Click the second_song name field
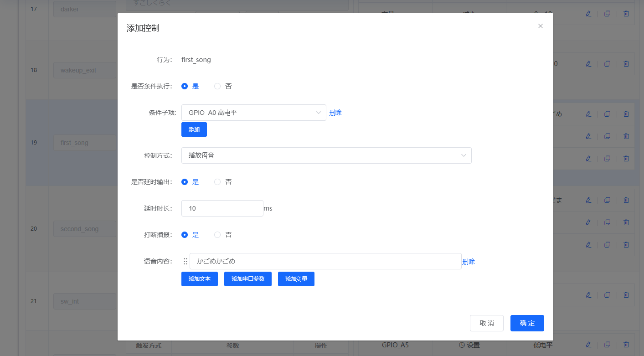This screenshot has height=356, width=644. [x=84, y=229]
